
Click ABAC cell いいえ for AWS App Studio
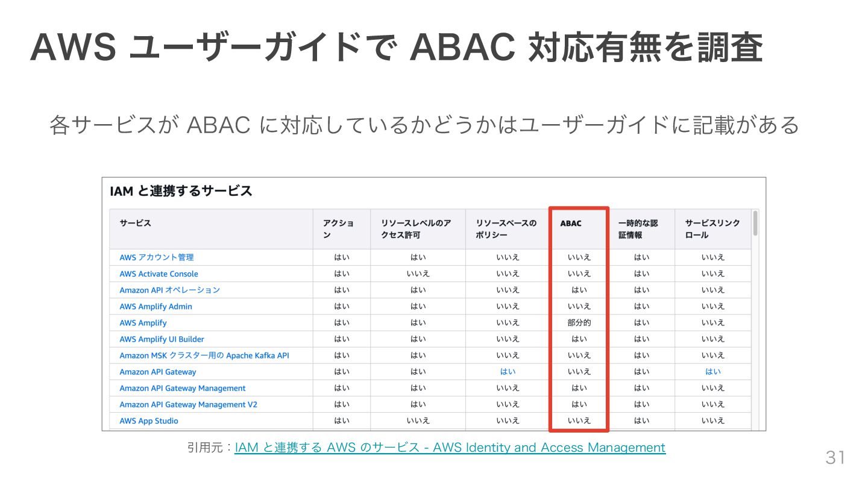579,421
